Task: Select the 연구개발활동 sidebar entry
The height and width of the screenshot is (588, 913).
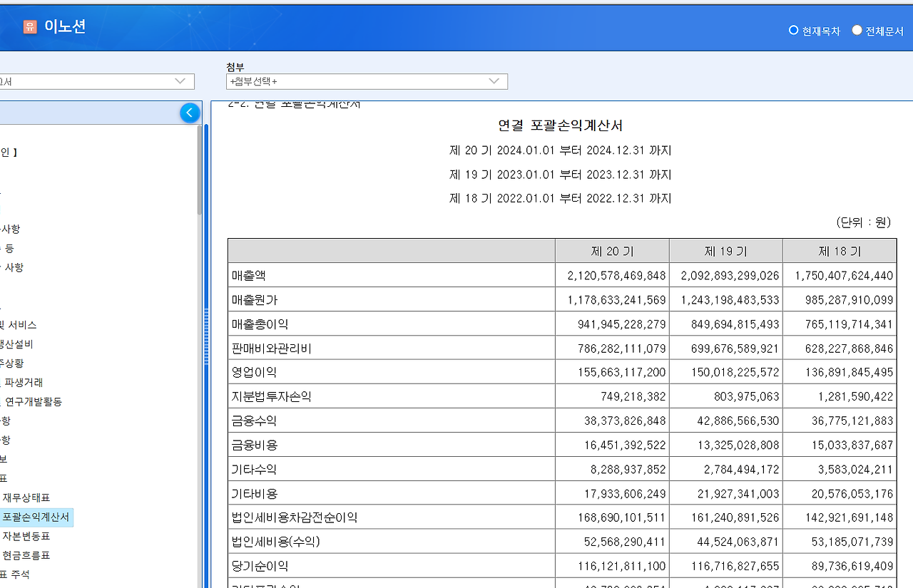Action: [x=35, y=401]
